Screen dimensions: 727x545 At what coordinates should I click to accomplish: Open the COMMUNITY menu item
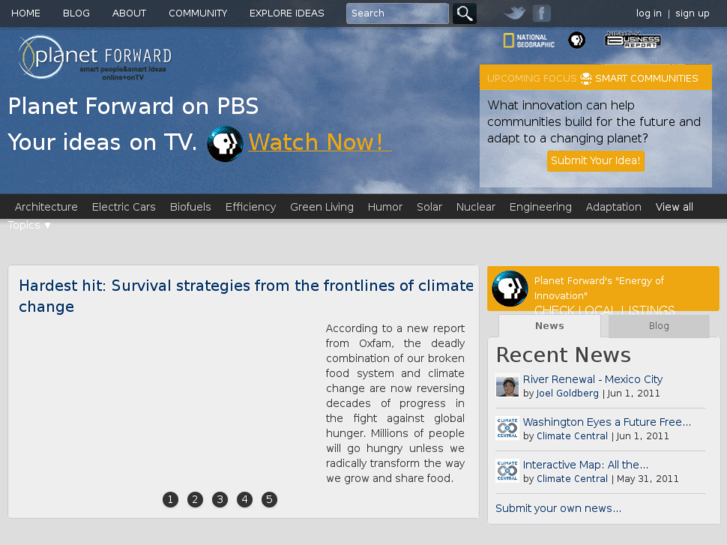[x=198, y=13]
